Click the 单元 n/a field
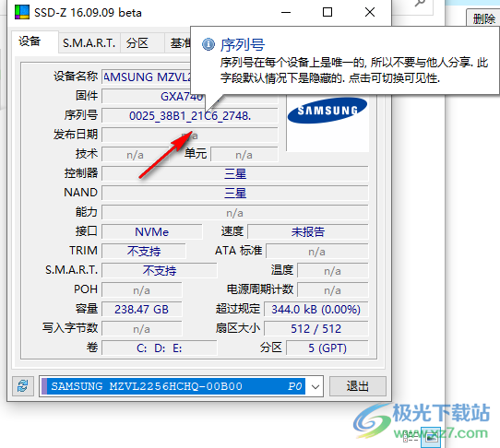Viewport: 500px width, 448px height. pos(244,155)
